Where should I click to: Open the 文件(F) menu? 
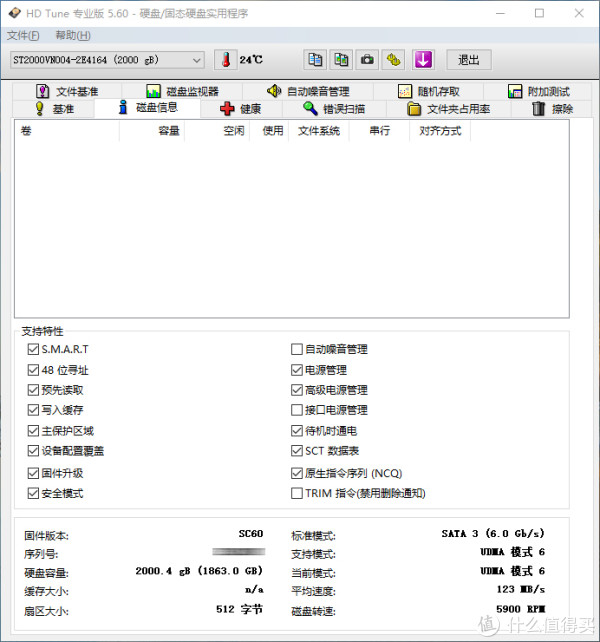[23, 35]
